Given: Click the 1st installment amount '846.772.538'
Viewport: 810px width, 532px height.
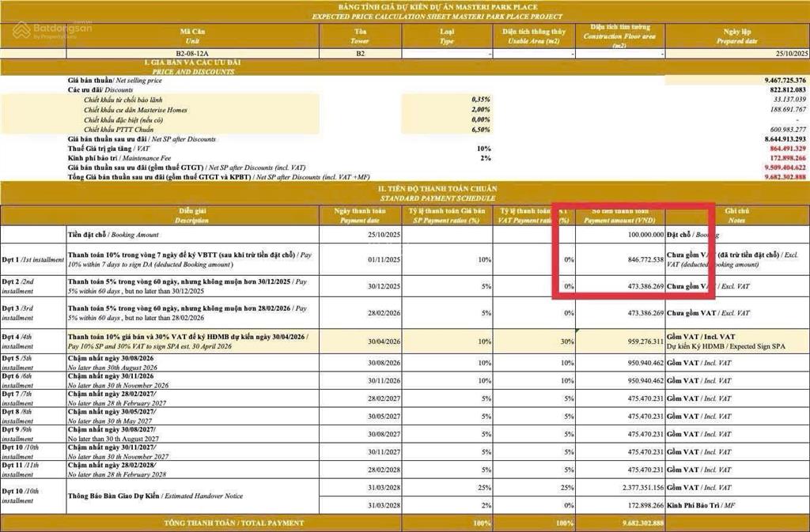Looking at the screenshot, I should [x=645, y=259].
